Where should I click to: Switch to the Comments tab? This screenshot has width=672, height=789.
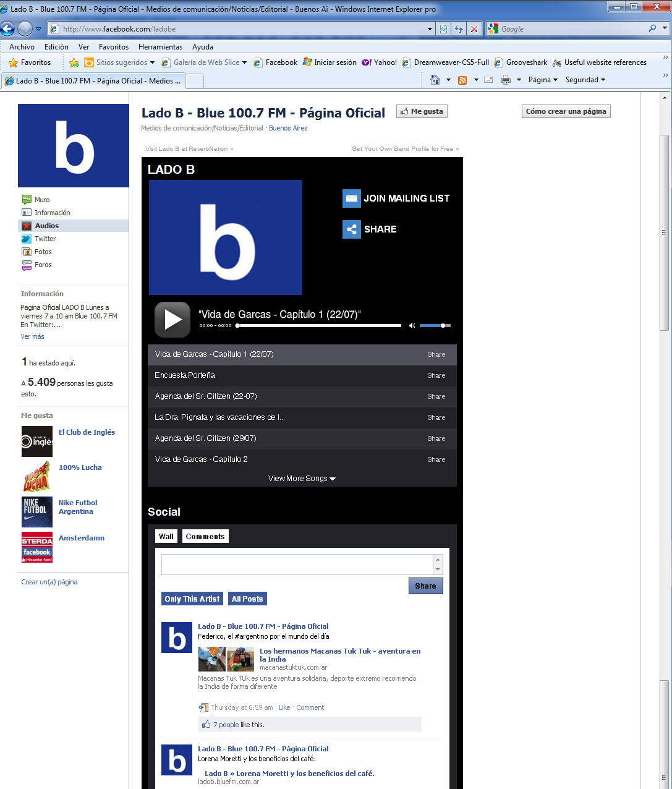pyautogui.click(x=205, y=536)
